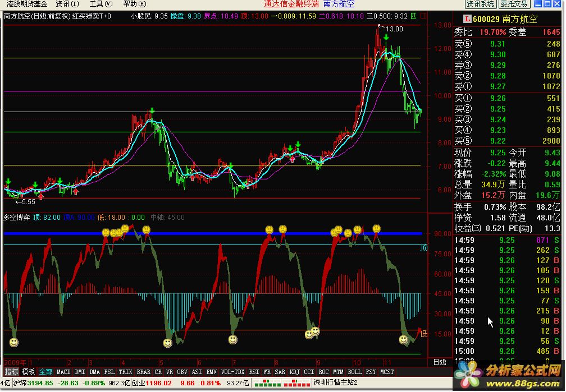Image resolution: width=566 pixels, height=392 pixels.
Task: Switch indicator to RSI
Action: [254, 372]
